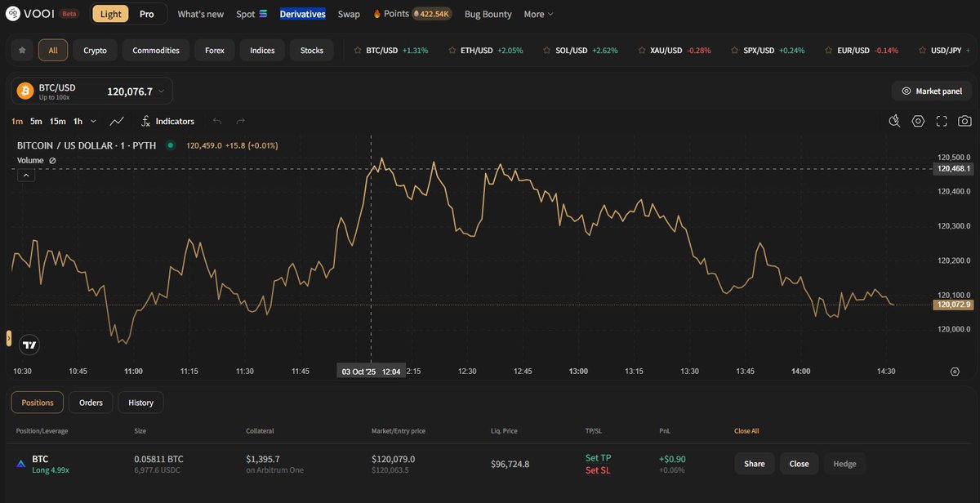Image resolution: width=980 pixels, height=503 pixels.
Task: Toggle Volume indicator visibility icon
Action: point(52,161)
